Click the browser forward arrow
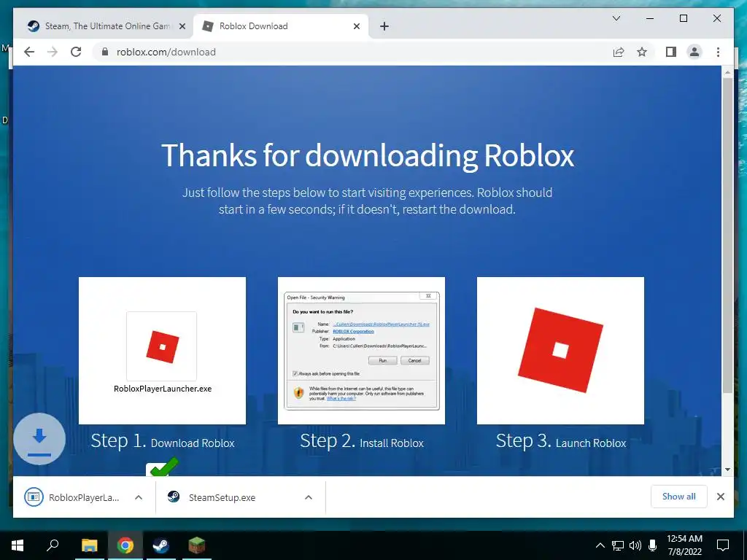Screen dimensions: 747x560 (53, 52)
